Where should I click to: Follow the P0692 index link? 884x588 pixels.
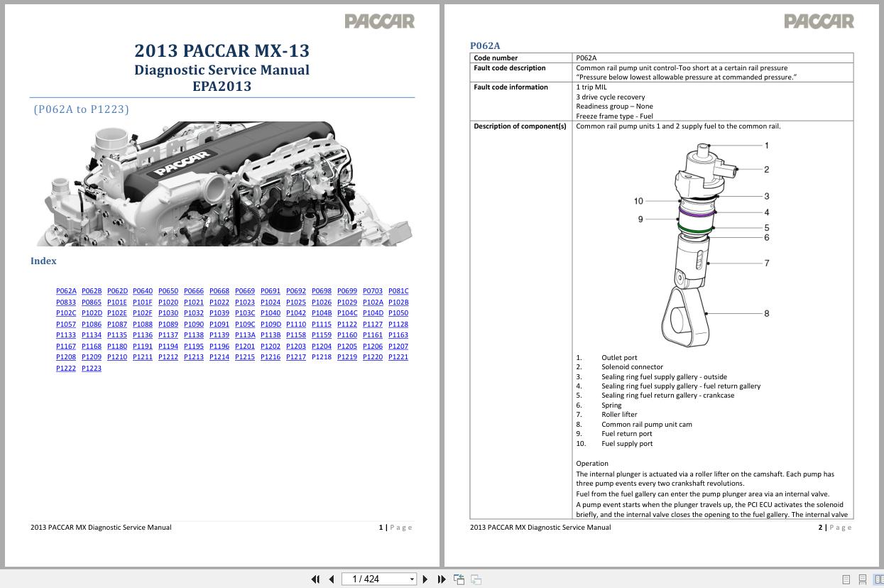tap(296, 291)
